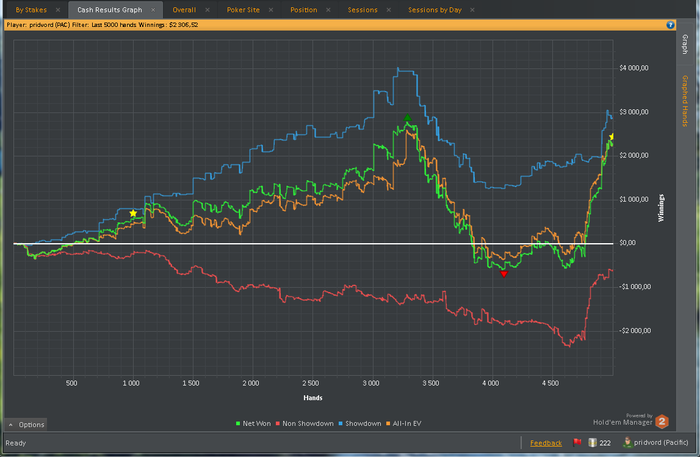The image size is (700, 457).
Task: Open the Sessions by Day tab
Action: coord(434,9)
